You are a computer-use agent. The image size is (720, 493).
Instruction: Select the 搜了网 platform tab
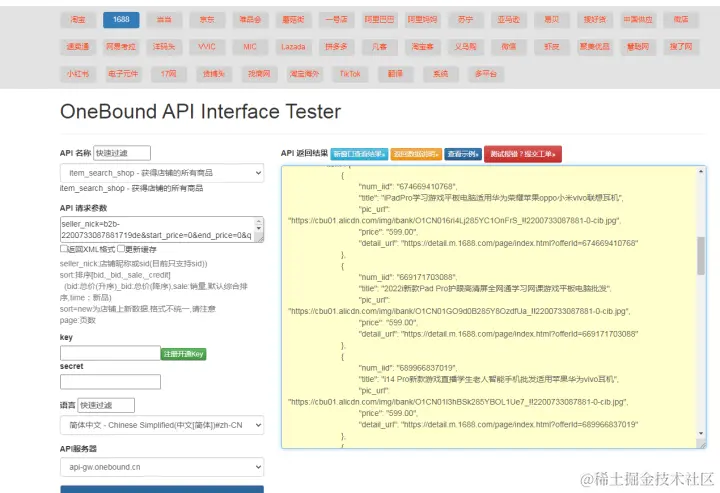(x=681, y=47)
